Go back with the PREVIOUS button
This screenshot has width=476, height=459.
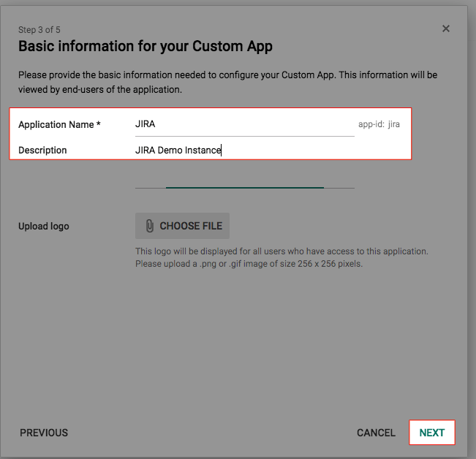tap(44, 433)
